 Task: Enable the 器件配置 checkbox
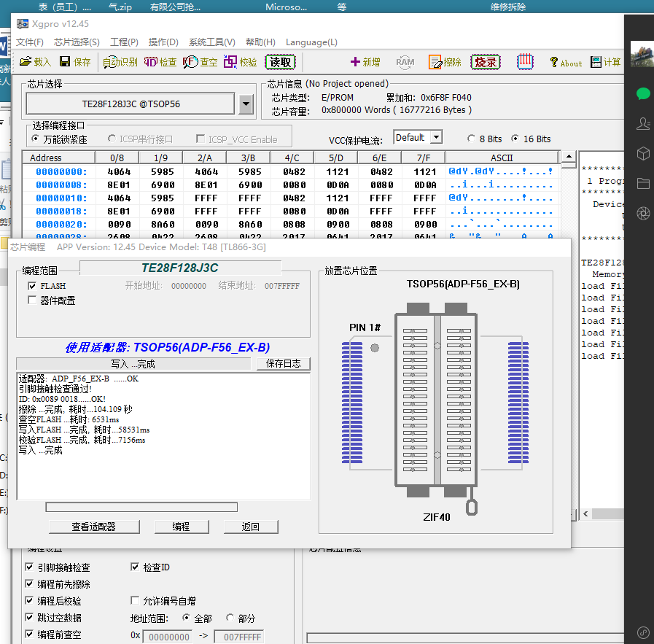pyautogui.click(x=33, y=300)
